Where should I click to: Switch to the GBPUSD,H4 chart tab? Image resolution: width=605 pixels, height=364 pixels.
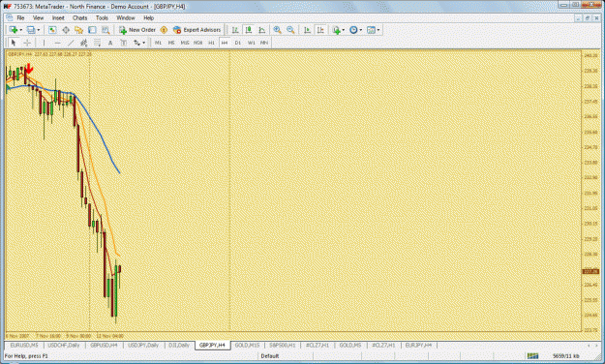(x=104, y=345)
